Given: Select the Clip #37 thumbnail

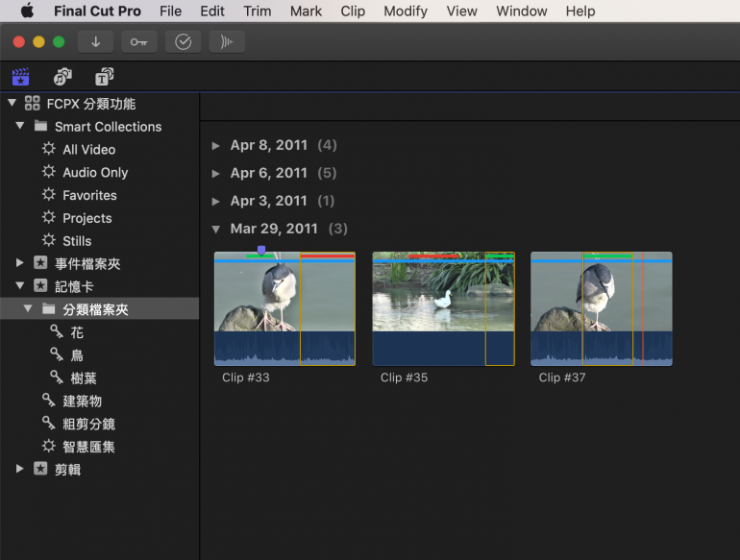Looking at the screenshot, I should 602,308.
